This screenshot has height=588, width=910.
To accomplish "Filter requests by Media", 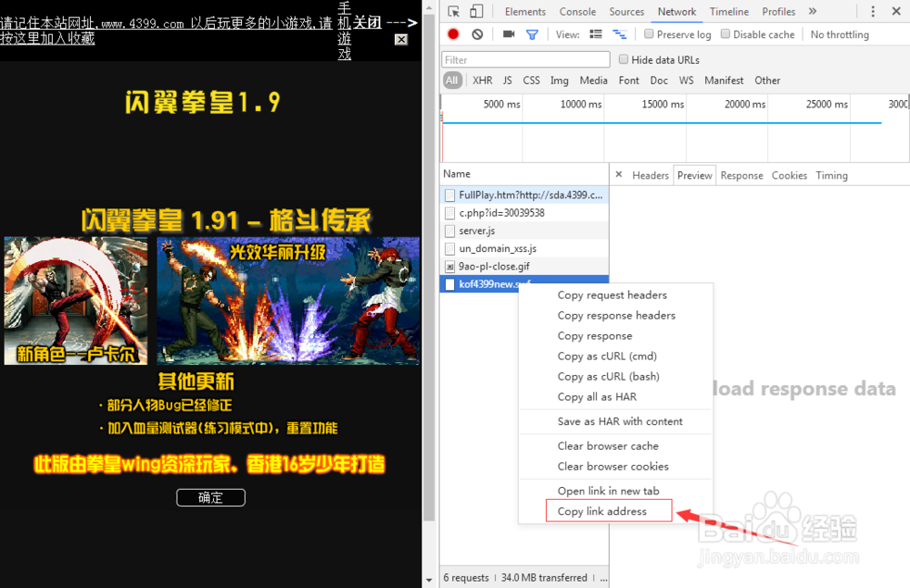I will coord(593,80).
